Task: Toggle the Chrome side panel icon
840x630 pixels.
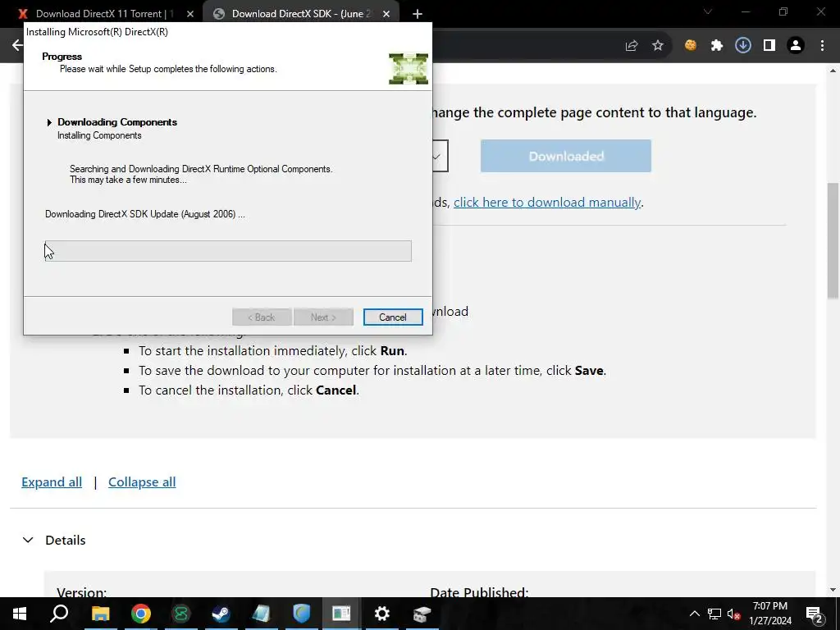Action: pos(769,46)
